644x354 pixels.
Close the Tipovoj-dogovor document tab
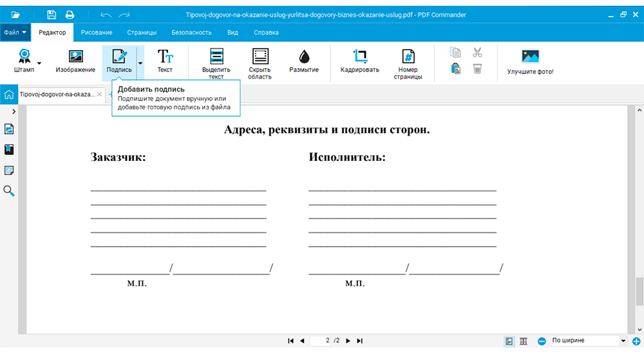click(99, 95)
